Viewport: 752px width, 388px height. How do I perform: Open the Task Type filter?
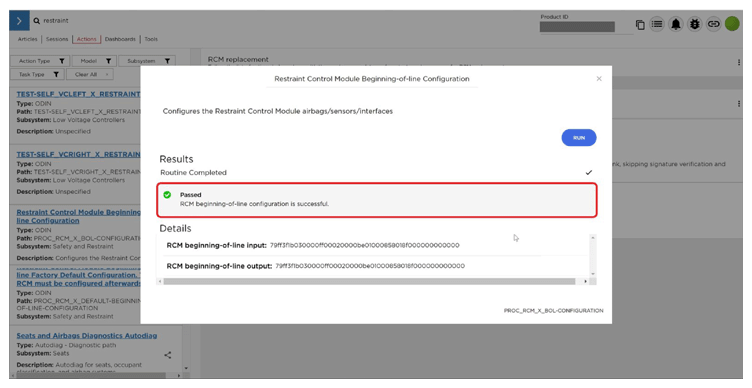pos(37,74)
